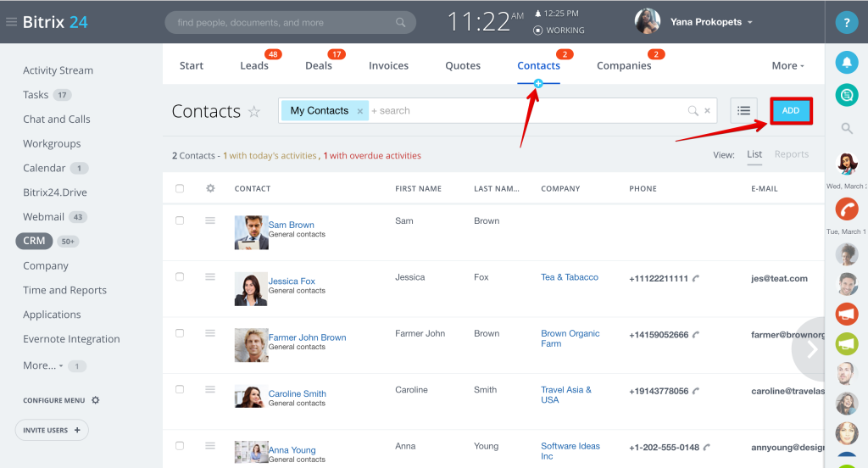Open row actions menu for Jessica Fox
The width and height of the screenshot is (868, 468).
tap(210, 277)
